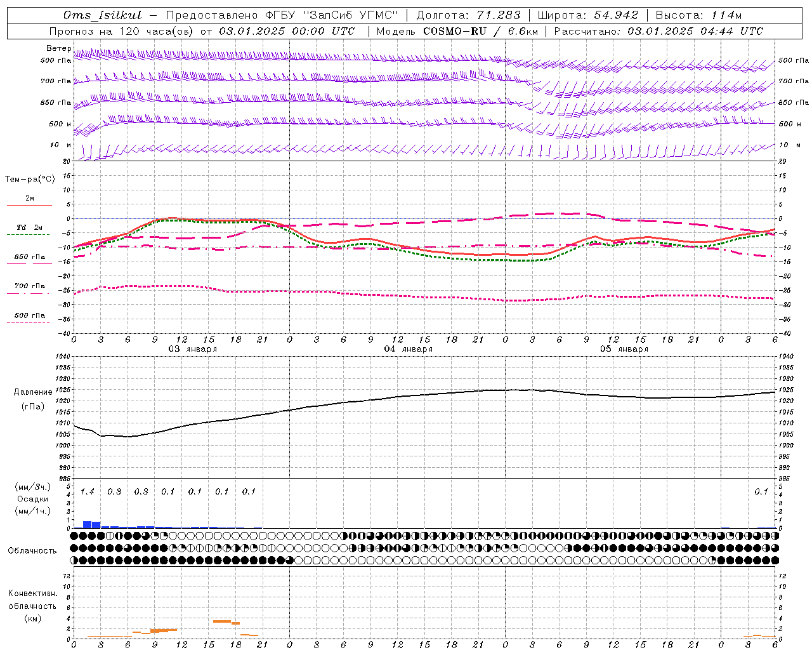This screenshot has width=812, height=650.
Task: Click the calculated time 03.01.2025 04:44 UTC
Action: pos(695,31)
